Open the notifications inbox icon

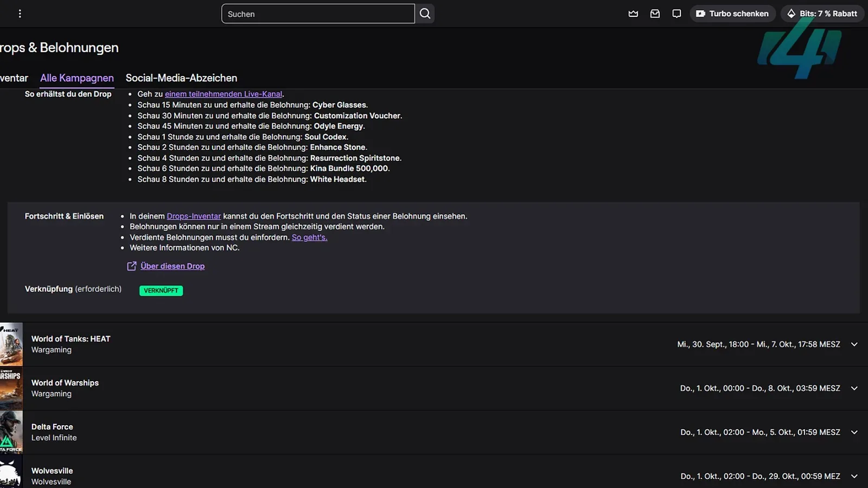pyautogui.click(x=655, y=14)
